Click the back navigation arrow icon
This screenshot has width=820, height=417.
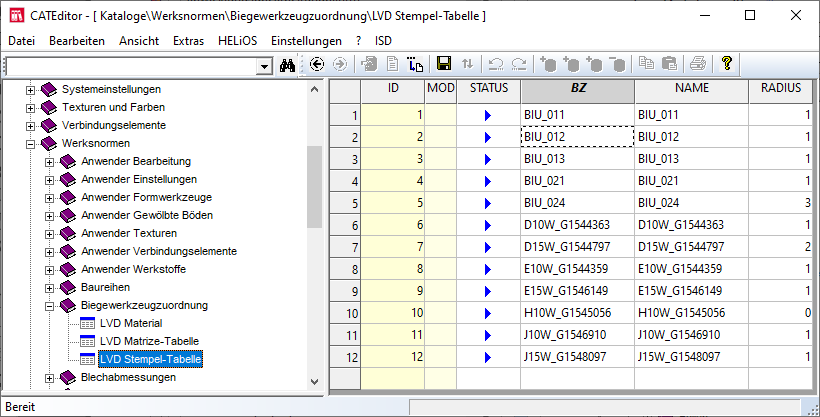[x=317, y=64]
